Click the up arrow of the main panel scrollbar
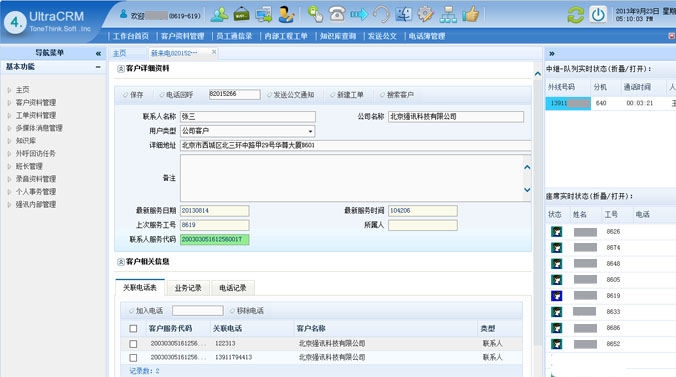This screenshot has height=377, width=676. [x=538, y=74]
